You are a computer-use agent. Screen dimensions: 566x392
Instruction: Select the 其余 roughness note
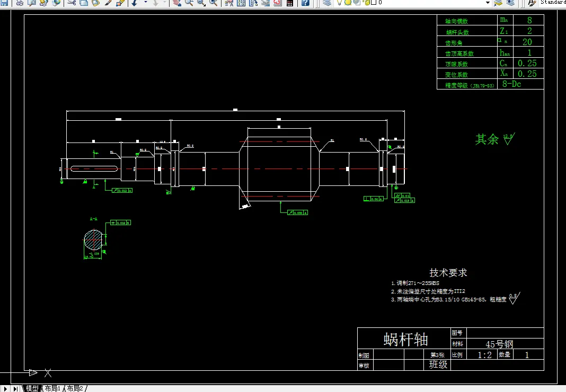tap(487, 139)
